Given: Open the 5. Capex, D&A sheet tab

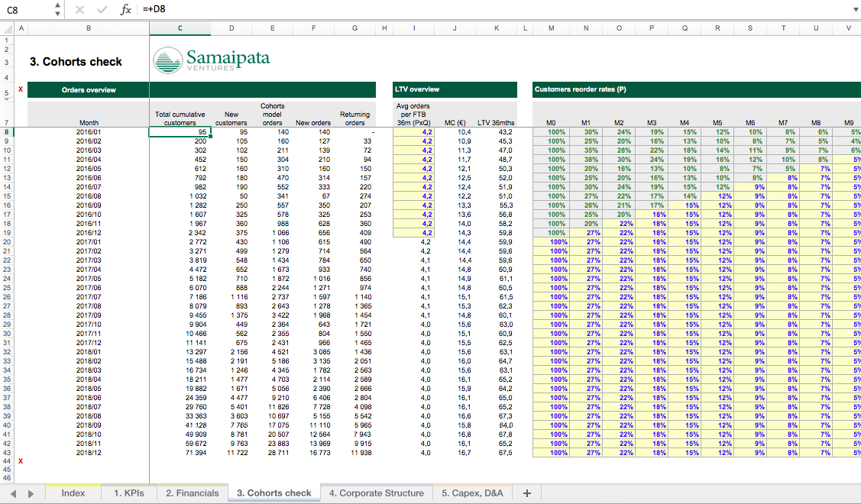Looking at the screenshot, I should click(x=472, y=493).
